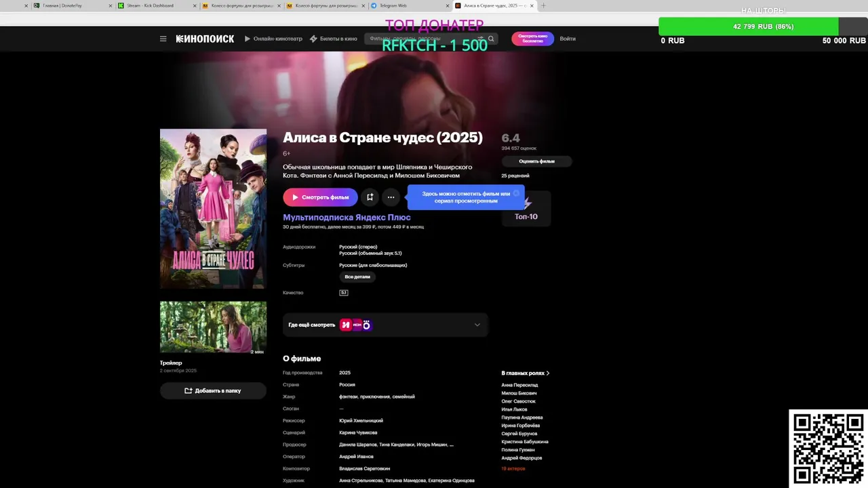Viewport: 868px width, 488px height.
Task: Open actor Илья Лыков page
Action: (514, 409)
